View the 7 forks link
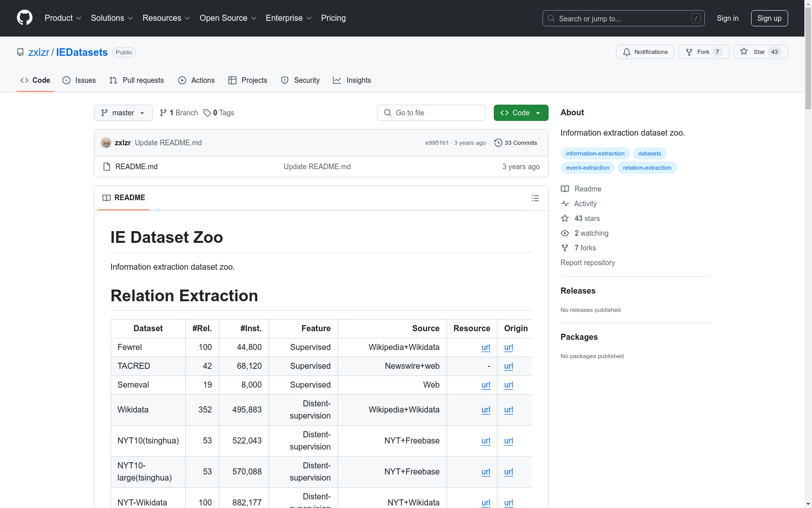This screenshot has width=812, height=508. 579,248
